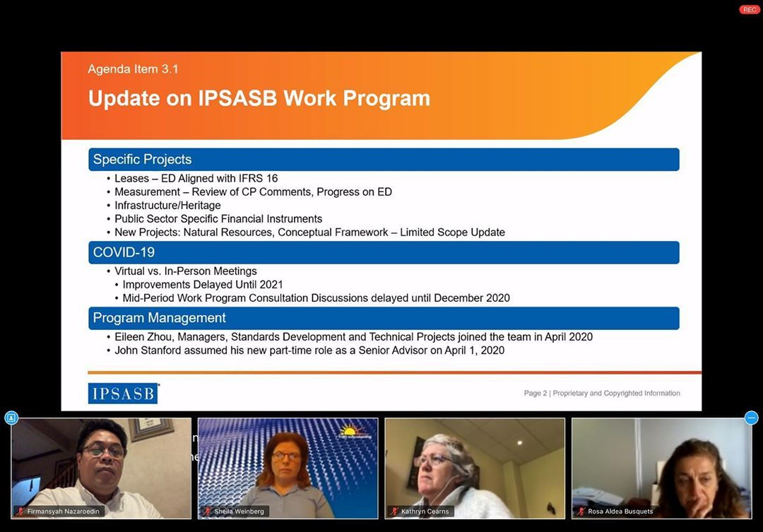Click Firmansyah Nazaroedin's muted microphone icon
Viewport: 763px width, 532px height.
20,512
